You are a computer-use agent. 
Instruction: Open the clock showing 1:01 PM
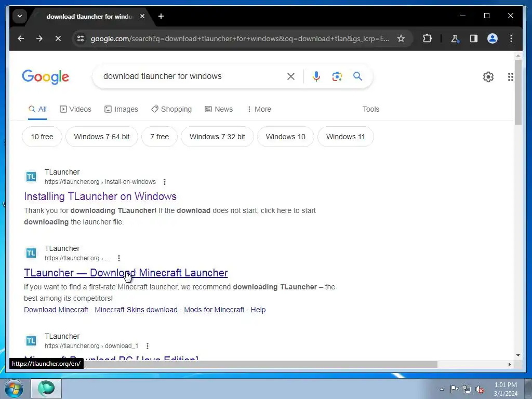[x=506, y=389]
